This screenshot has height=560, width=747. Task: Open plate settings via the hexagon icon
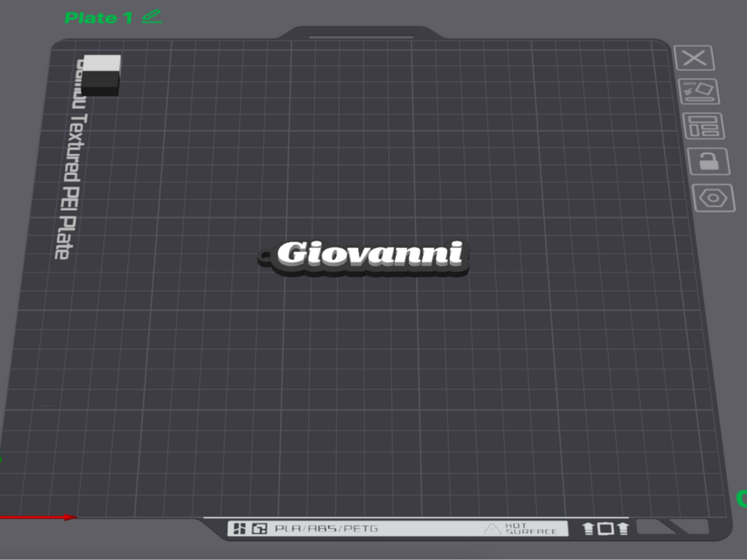[x=713, y=198]
